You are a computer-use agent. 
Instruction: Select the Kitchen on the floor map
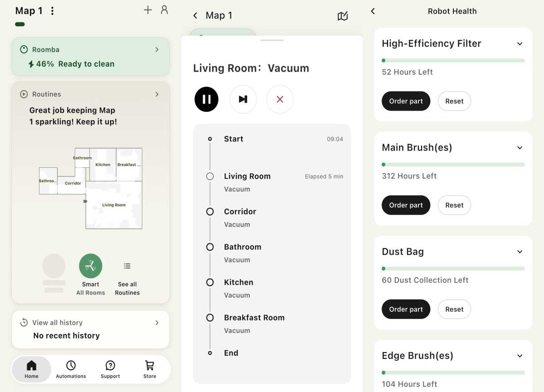[103, 165]
